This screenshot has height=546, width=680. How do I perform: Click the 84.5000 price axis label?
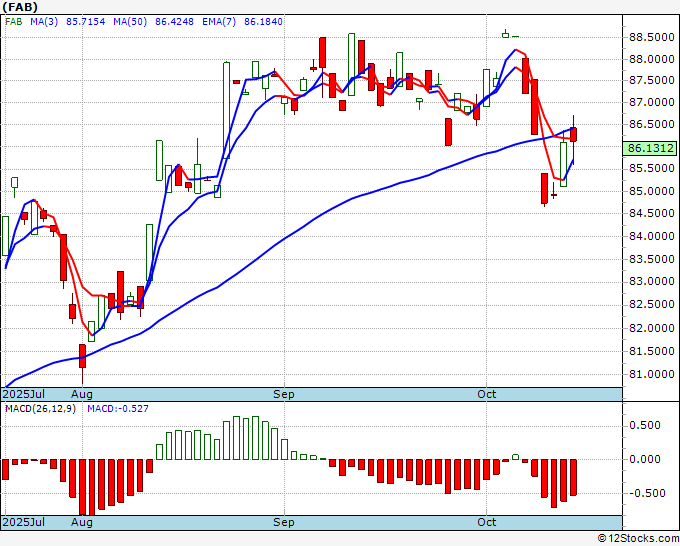tap(652, 213)
